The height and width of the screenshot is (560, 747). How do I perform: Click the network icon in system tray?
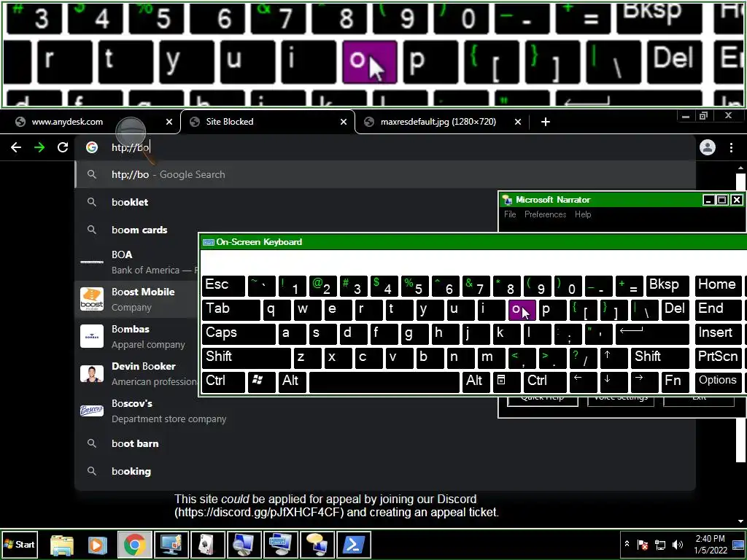(x=660, y=544)
